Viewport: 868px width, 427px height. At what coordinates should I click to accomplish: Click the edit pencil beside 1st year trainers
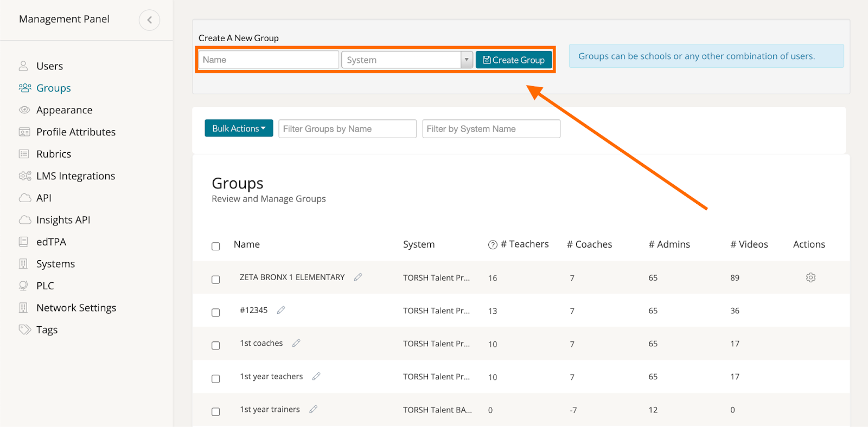point(313,409)
